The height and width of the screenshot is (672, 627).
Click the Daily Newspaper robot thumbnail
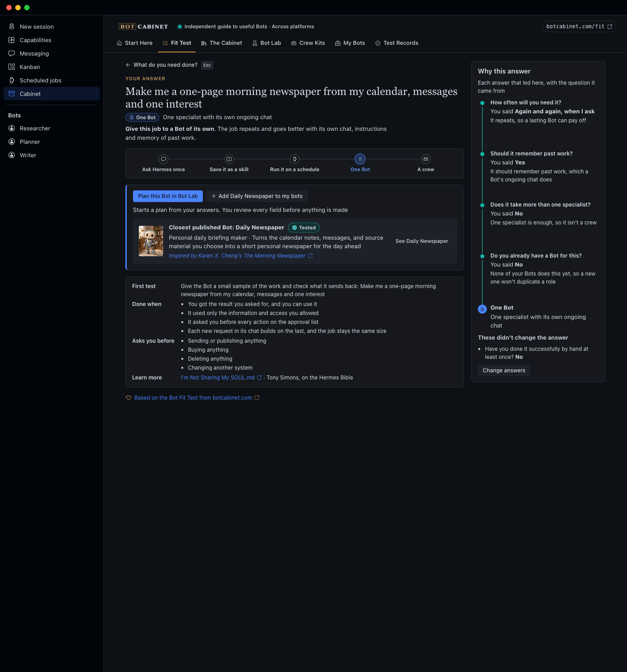click(151, 241)
